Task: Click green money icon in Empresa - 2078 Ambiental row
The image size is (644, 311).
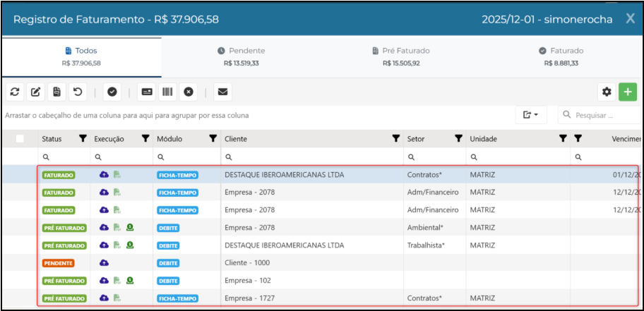Action: (x=130, y=227)
